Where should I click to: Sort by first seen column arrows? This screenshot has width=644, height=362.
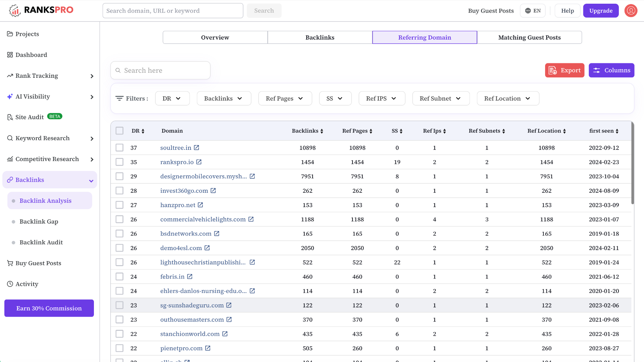click(617, 131)
